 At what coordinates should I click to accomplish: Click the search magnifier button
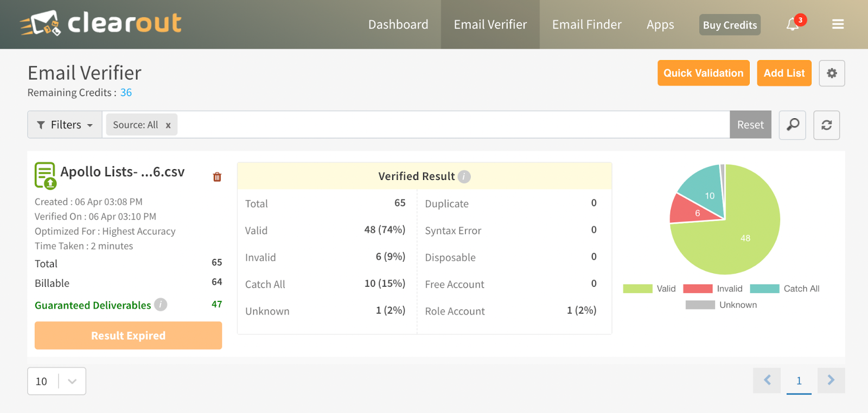793,125
